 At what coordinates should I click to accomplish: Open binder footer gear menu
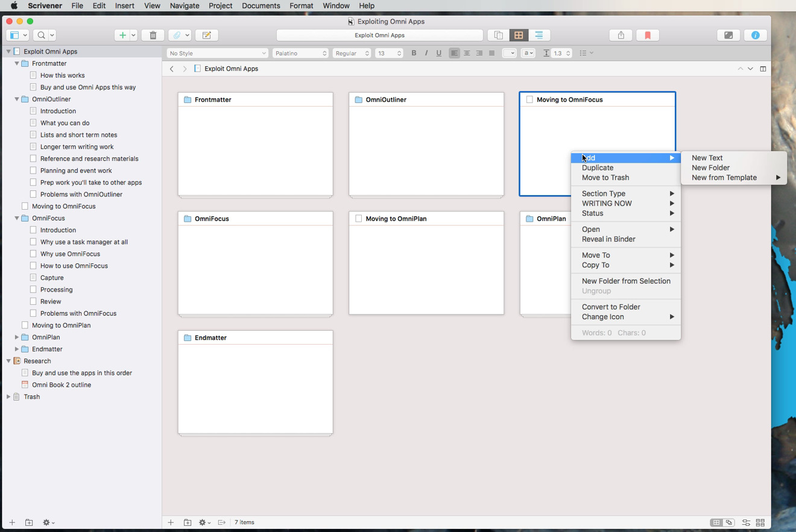click(x=49, y=522)
